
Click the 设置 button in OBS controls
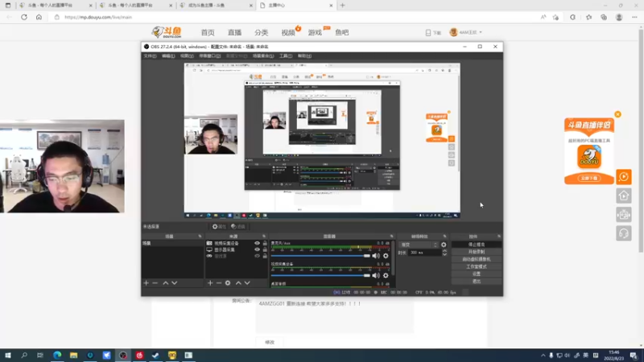click(x=477, y=274)
